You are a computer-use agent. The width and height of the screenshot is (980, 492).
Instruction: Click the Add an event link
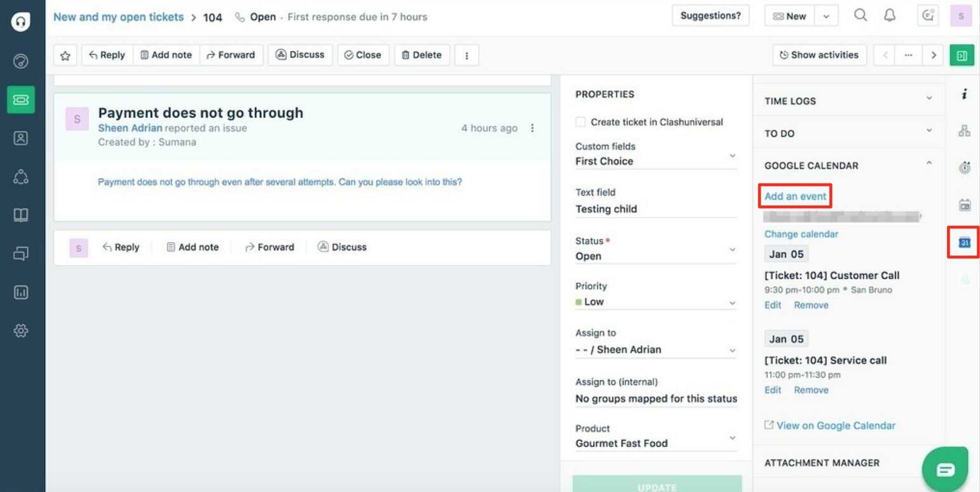click(795, 196)
